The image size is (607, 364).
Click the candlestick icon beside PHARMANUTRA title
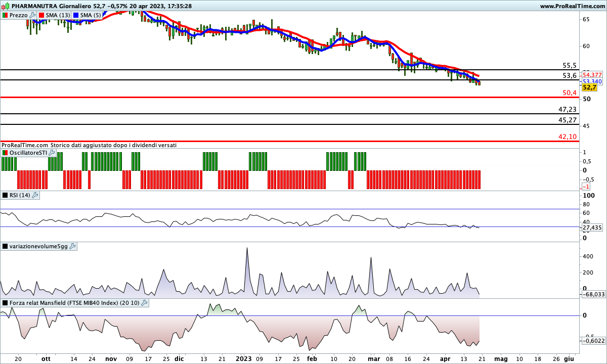point(5,6)
